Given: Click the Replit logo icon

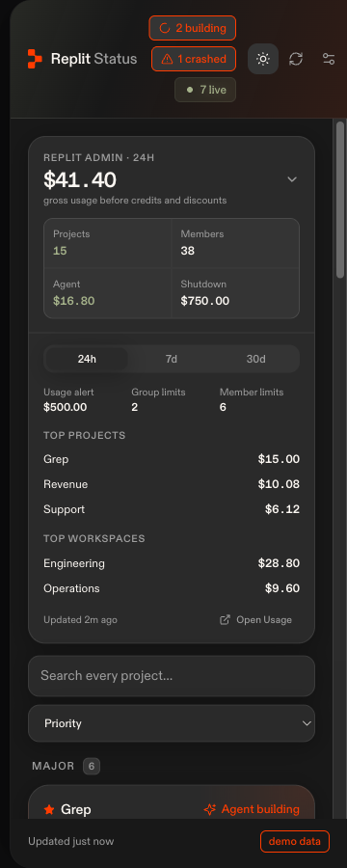Looking at the screenshot, I should (35, 59).
